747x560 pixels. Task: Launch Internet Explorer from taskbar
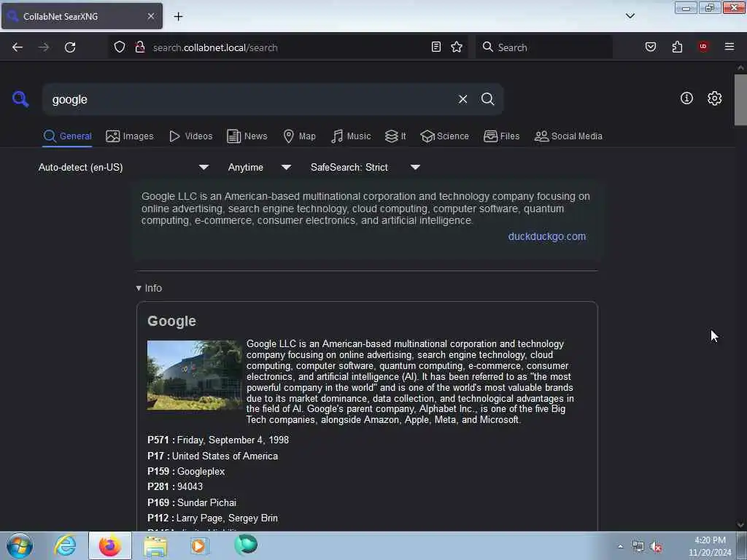[65, 545]
